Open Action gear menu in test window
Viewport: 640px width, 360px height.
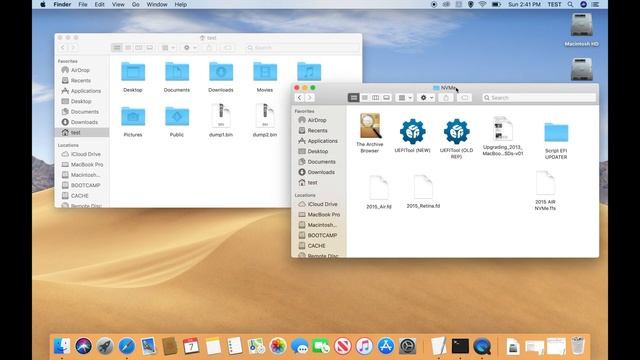coord(190,48)
